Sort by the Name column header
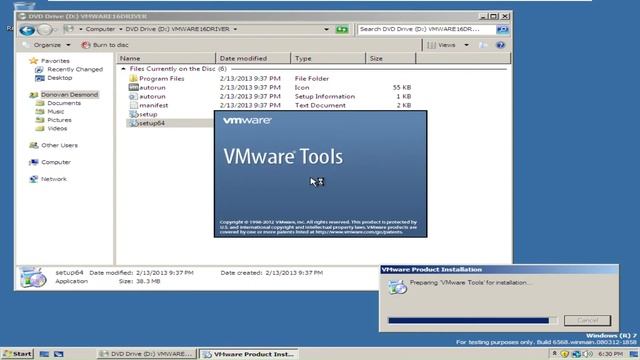The image size is (640, 360). pyautogui.click(x=166, y=58)
